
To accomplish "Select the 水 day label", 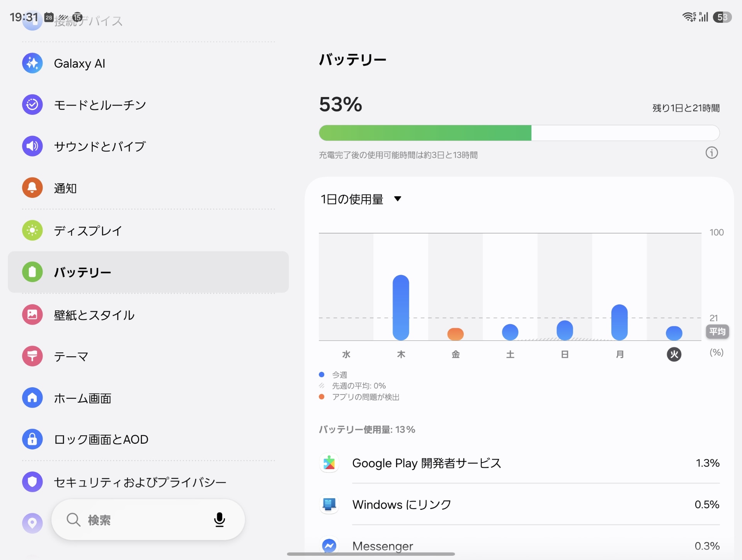I will [x=346, y=354].
